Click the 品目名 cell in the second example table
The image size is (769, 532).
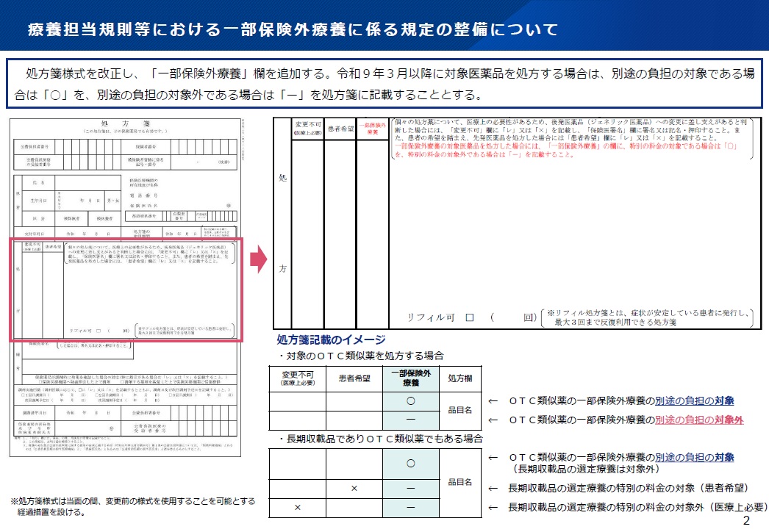[460, 483]
